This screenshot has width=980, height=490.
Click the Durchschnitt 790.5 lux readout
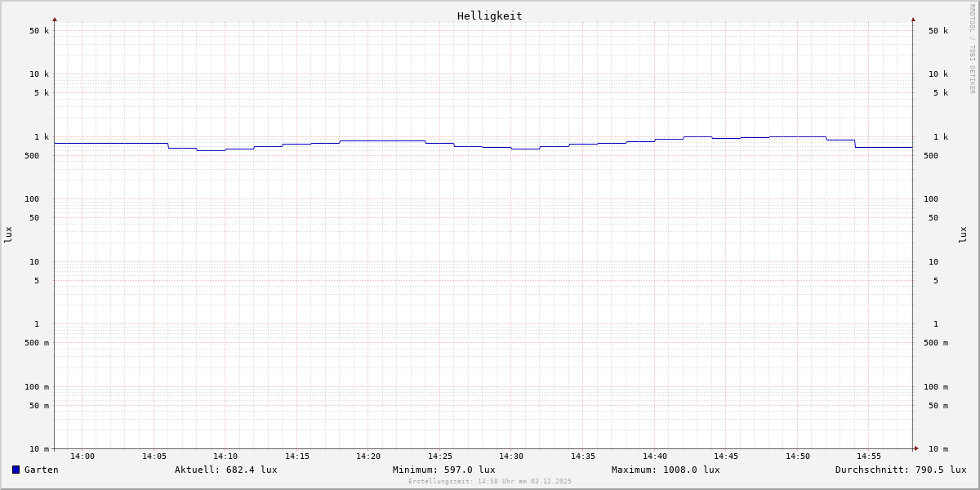[900, 470]
